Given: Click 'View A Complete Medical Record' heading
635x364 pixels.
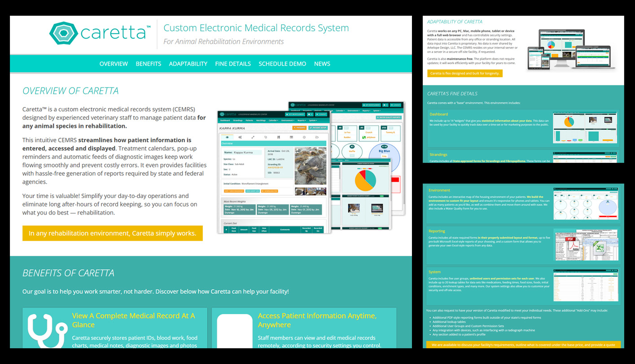Looking at the screenshot, I should point(133,320).
